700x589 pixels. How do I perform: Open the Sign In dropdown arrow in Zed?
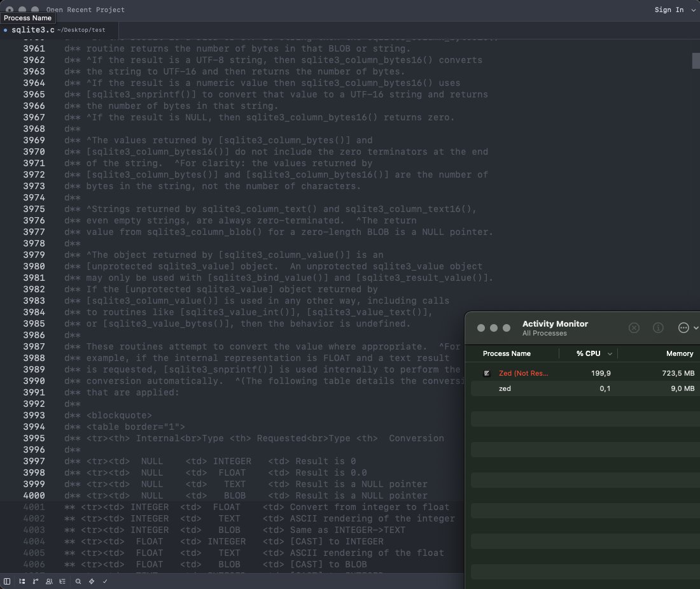(693, 10)
